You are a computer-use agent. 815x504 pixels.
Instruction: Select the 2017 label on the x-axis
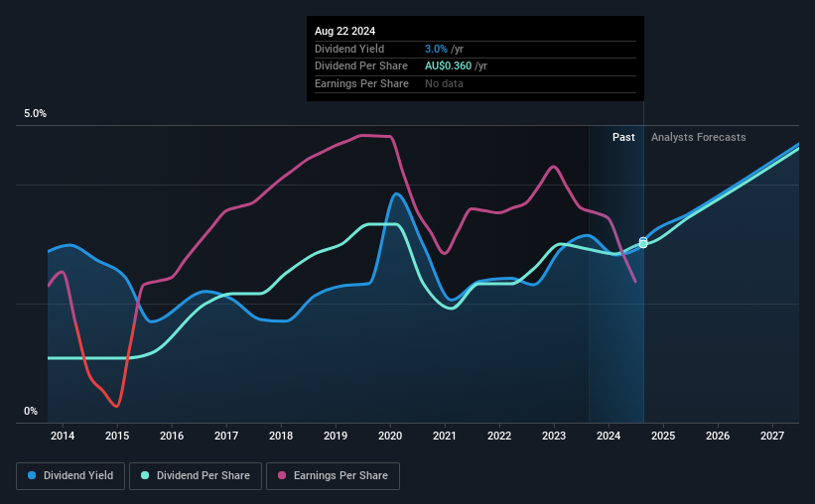click(226, 436)
